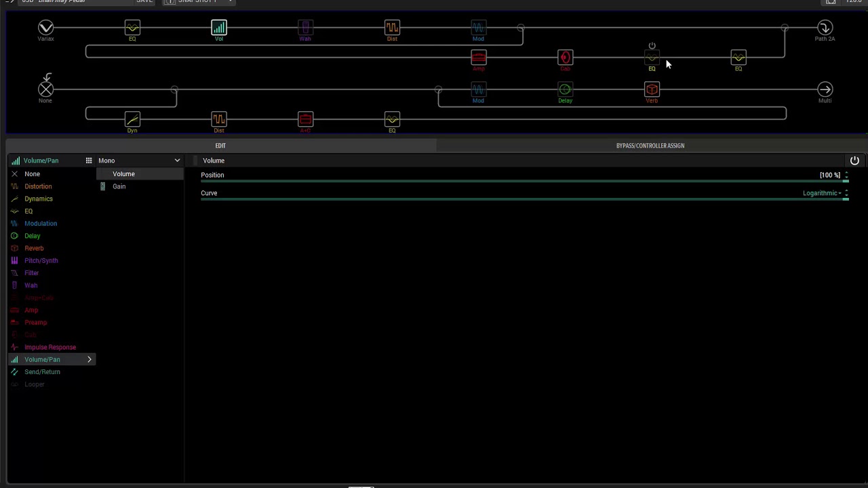Screen dimensions: 868x488
Task: Select the red Cab block
Action: click(565, 58)
